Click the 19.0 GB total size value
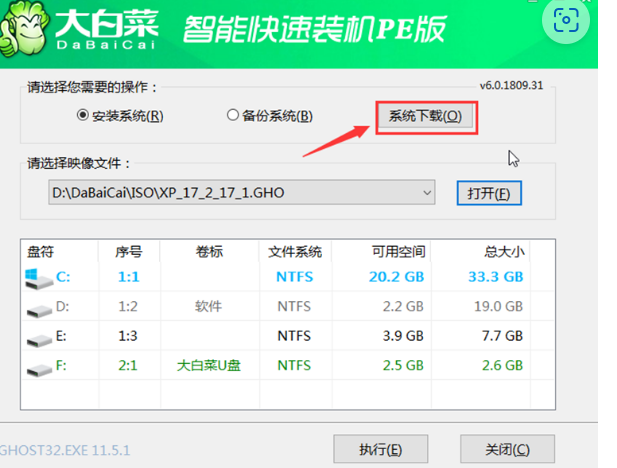This screenshot has height=468, width=617. 499,306
